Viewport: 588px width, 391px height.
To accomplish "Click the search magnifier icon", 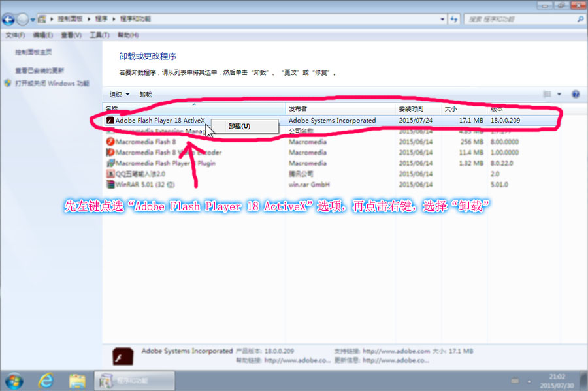I will pos(581,19).
